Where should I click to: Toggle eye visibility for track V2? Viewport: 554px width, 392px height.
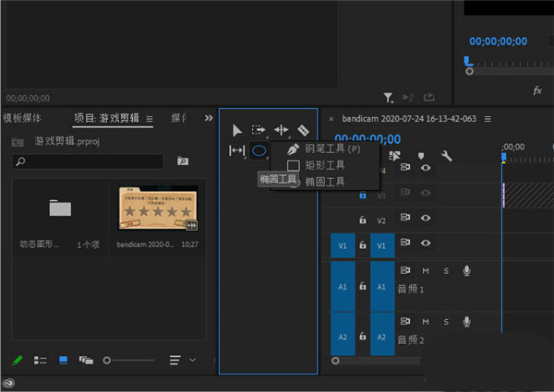426,220
